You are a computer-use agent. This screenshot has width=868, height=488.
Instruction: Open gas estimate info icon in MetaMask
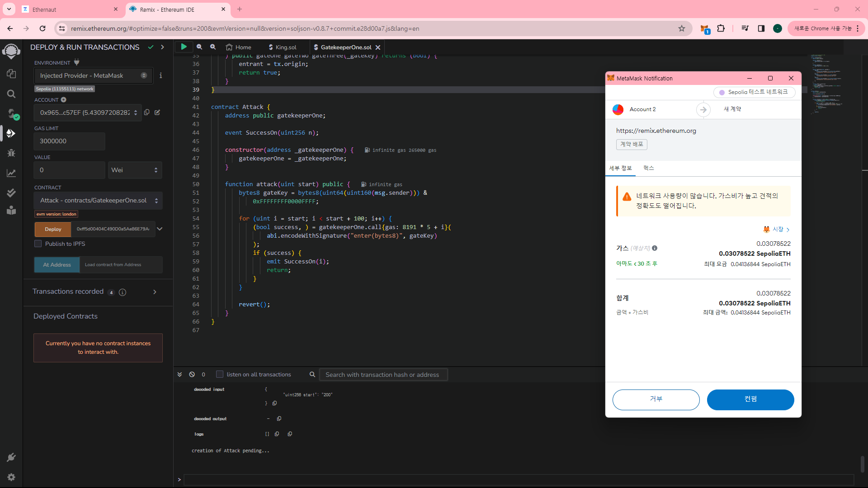655,248
